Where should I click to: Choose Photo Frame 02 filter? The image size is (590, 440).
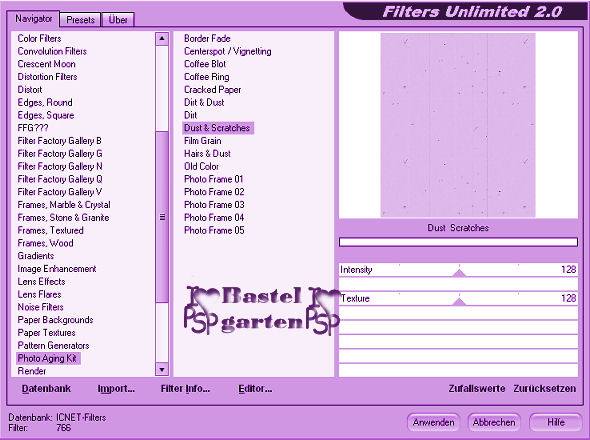[x=214, y=192]
